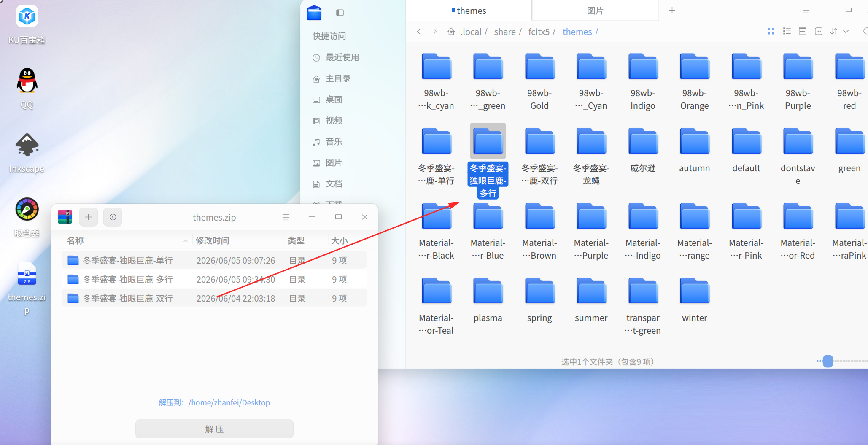Open 文档 sidebar entry
868x445 pixels.
coord(328,184)
